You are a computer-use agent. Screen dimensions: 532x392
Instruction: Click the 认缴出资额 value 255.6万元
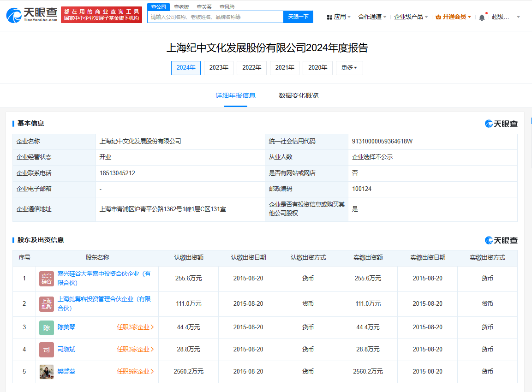[x=189, y=278]
